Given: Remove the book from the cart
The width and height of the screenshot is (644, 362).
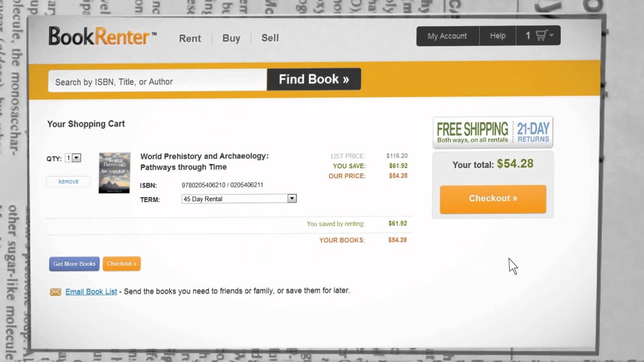Looking at the screenshot, I should tap(68, 182).
